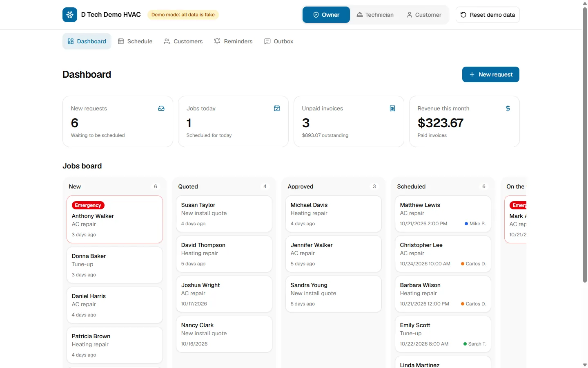
Task: Click the '$893.07 outstanding' text
Action: [x=325, y=135]
